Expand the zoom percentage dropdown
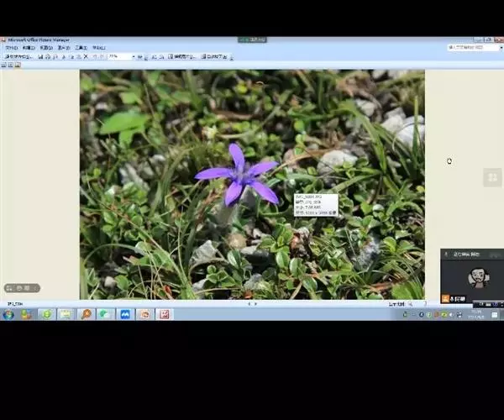504x420 pixels. [x=133, y=56]
